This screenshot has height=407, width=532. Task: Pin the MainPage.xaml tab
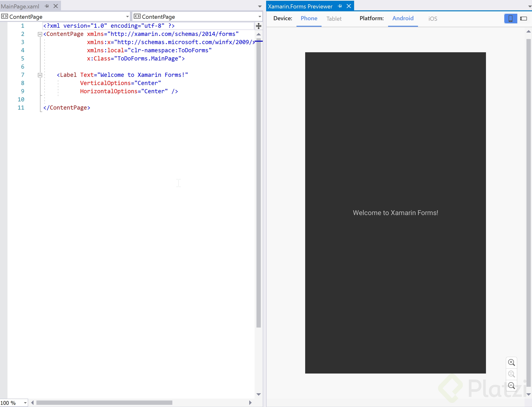pos(47,6)
